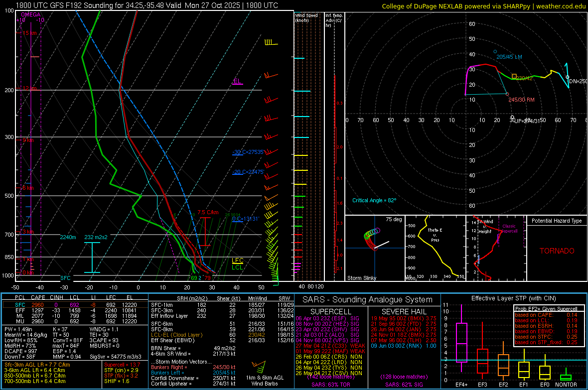588x390 pixels.
Task: Click the 245/30 RM hodograph marker label
Action: 521,100
